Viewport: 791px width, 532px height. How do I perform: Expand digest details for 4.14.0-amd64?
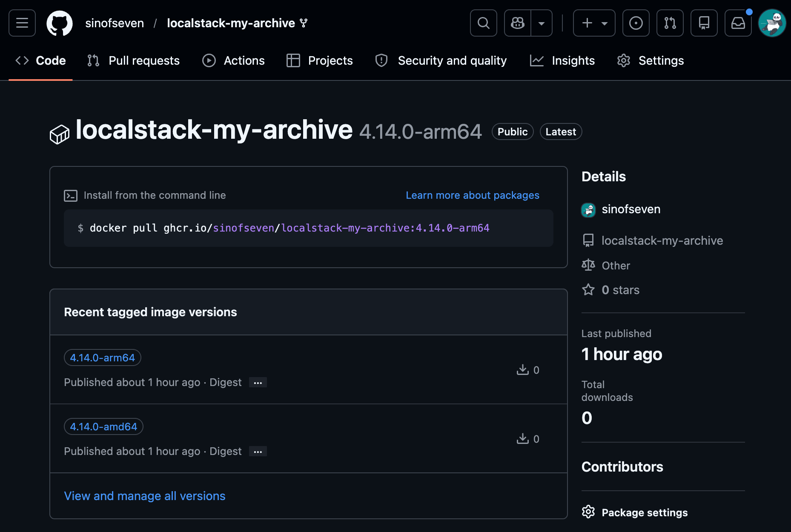click(258, 452)
